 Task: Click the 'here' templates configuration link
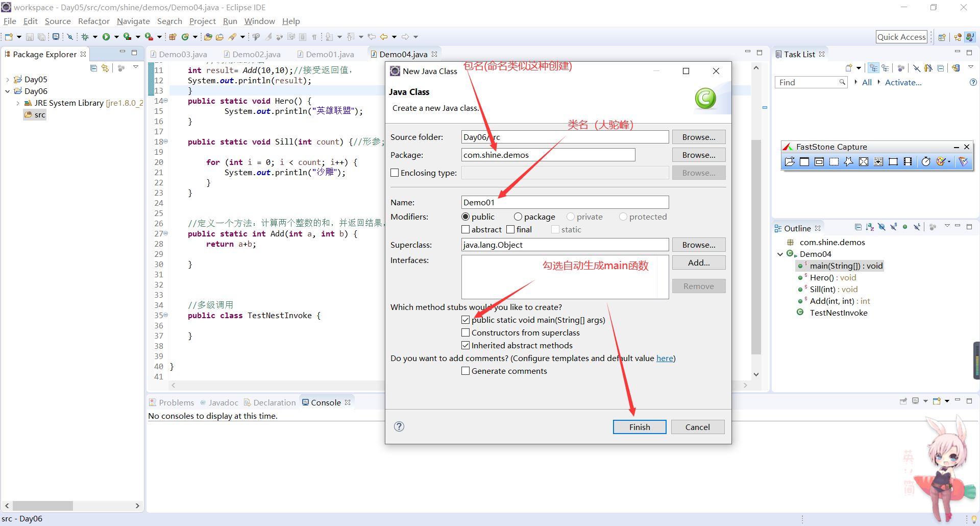point(665,358)
